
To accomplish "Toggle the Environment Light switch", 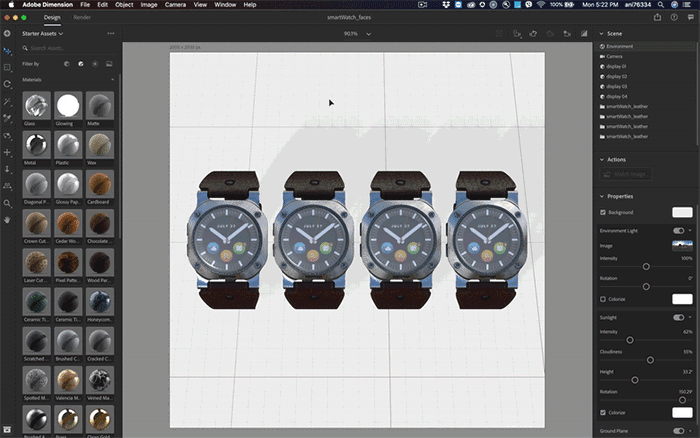I will click(x=679, y=231).
